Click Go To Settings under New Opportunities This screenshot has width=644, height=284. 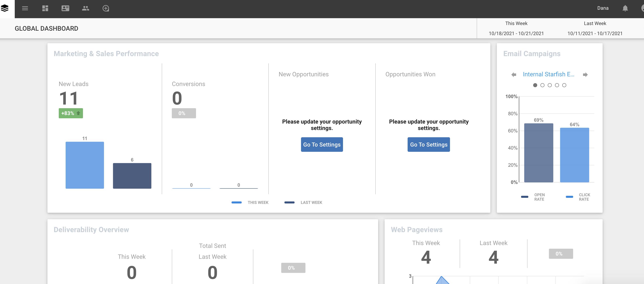pos(322,145)
